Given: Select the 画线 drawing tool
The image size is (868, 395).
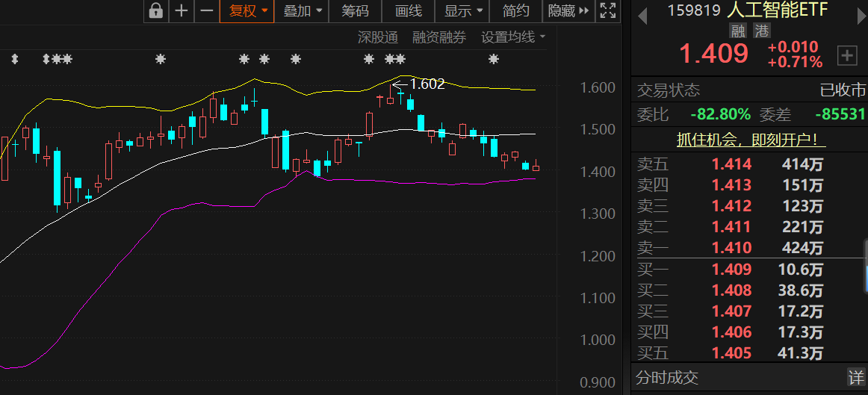Looking at the screenshot, I should pos(409,10).
